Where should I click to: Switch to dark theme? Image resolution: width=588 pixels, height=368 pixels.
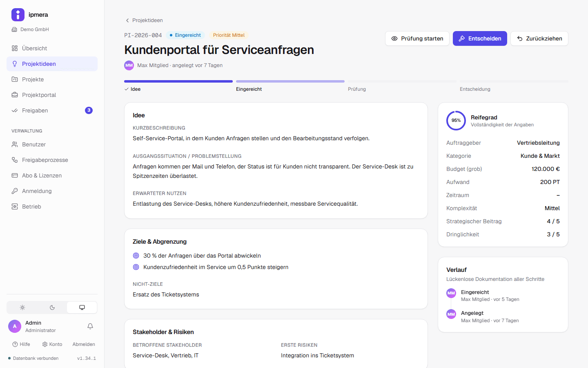pos(52,307)
